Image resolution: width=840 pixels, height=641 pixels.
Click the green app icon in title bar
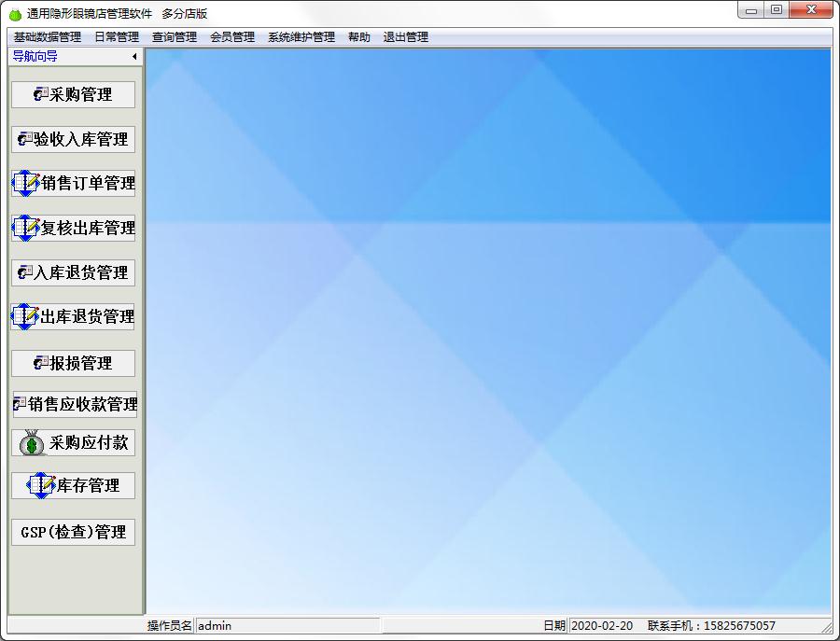pyautogui.click(x=15, y=14)
